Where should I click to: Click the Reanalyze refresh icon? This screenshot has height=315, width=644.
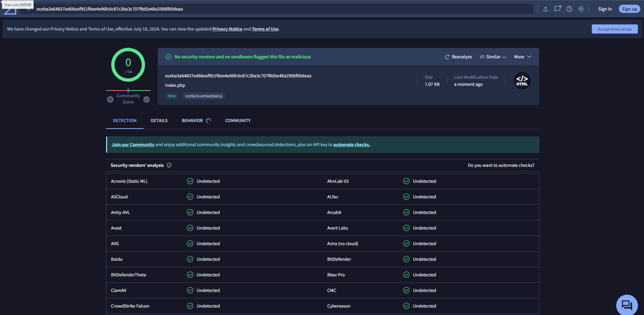[x=447, y=57]
